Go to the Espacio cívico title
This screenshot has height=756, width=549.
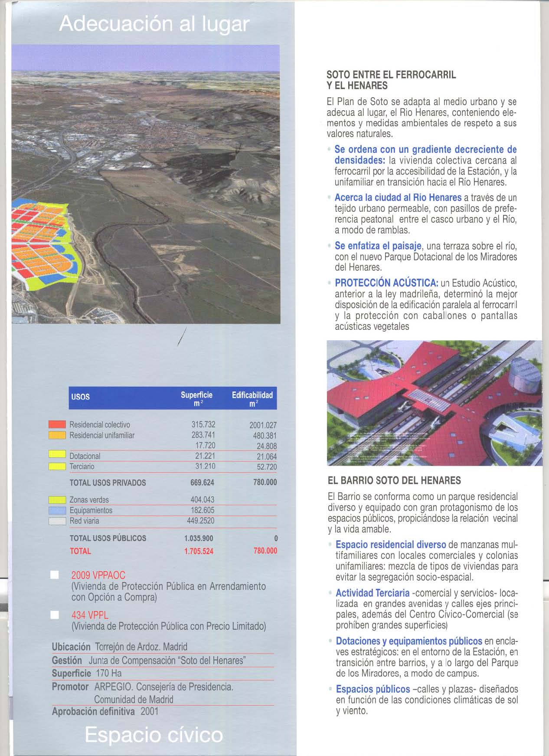coord(154,735)
